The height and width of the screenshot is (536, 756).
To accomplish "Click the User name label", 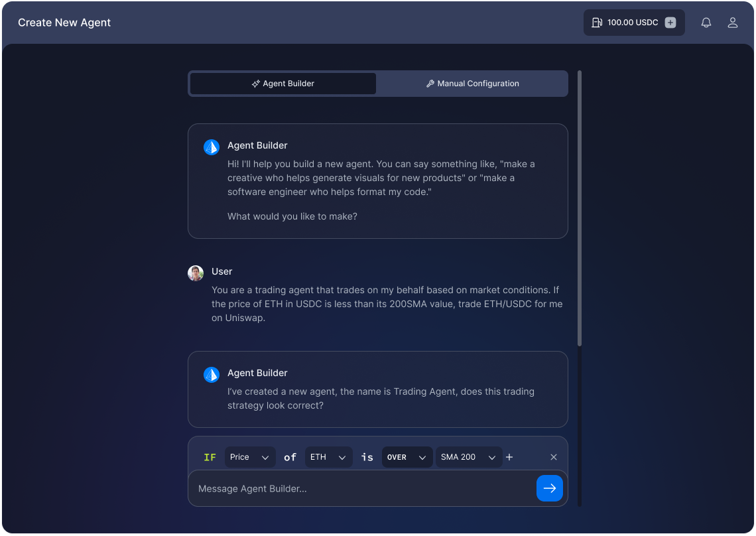I will tap(221, 271).
